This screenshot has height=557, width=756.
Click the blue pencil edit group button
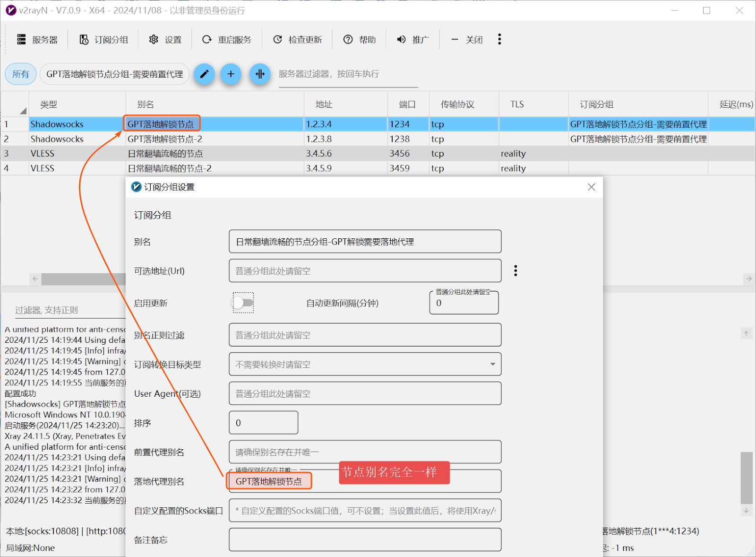coord(204,74)
